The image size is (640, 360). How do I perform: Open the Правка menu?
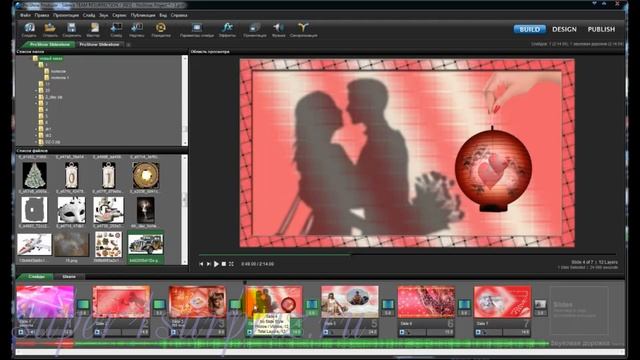pos(42,15)
